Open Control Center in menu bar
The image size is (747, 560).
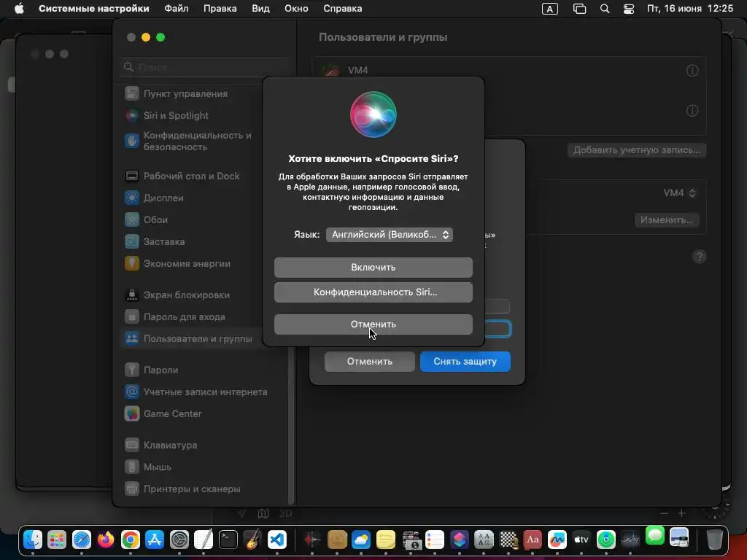pos(629,9)
